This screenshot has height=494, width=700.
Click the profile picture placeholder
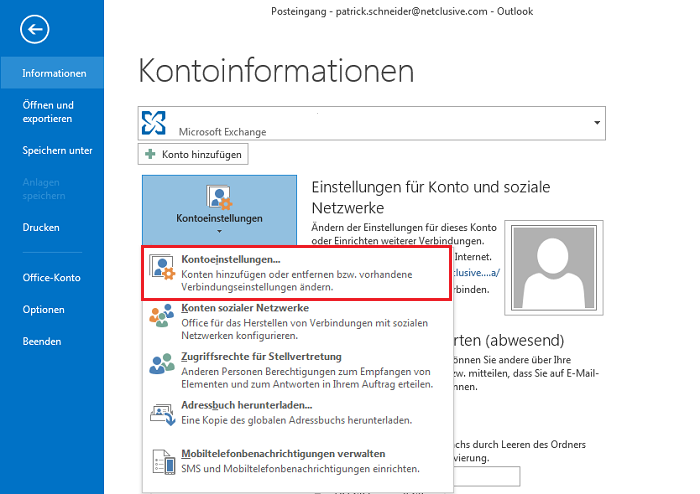pos(554,268)
